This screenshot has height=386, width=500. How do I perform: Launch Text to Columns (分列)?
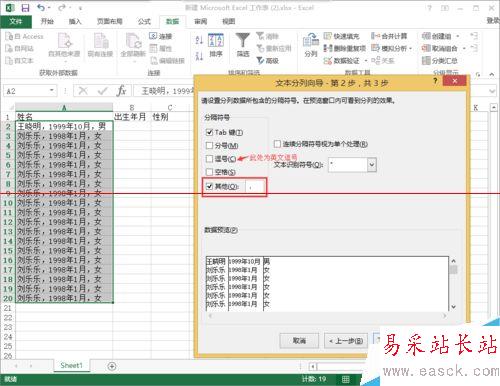311,45
